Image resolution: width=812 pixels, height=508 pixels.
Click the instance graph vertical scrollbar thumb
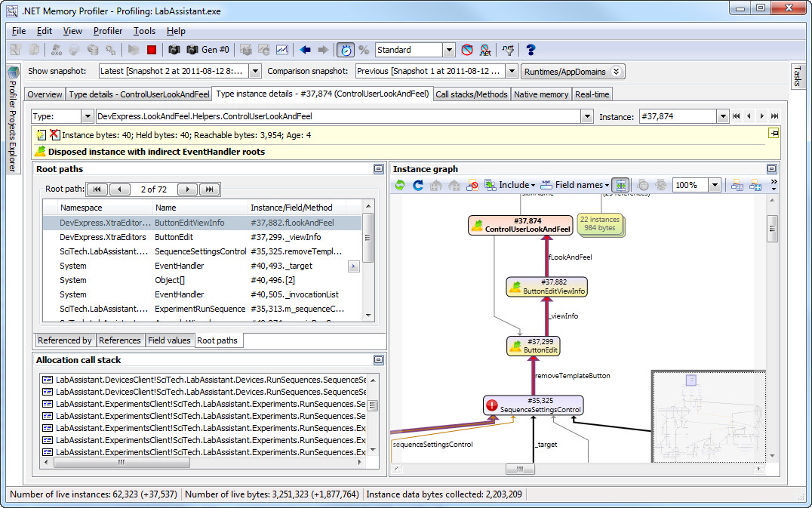pos(772,229)
